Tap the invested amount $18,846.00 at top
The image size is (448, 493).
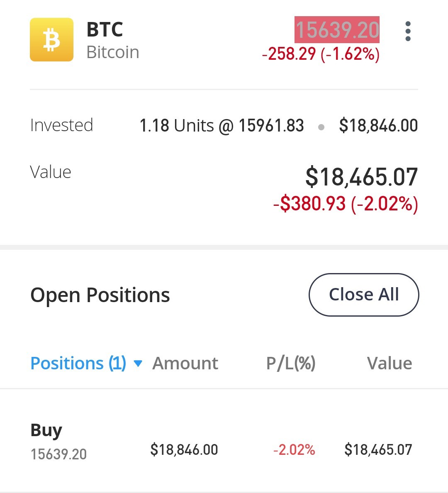pyautogui.click(x=379, y=125)
